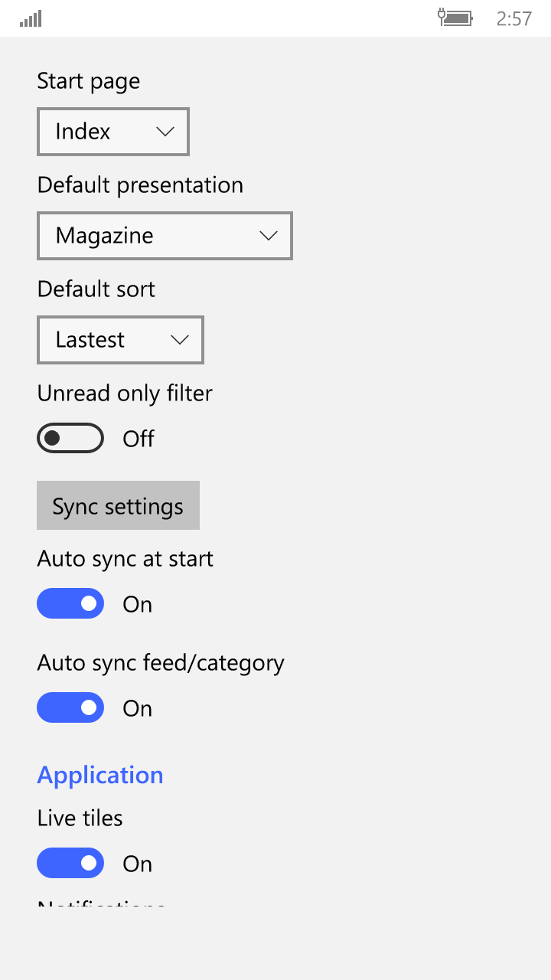Click the chevron arrow beside Index
The image size is (551, 980).
pos(165,132)
